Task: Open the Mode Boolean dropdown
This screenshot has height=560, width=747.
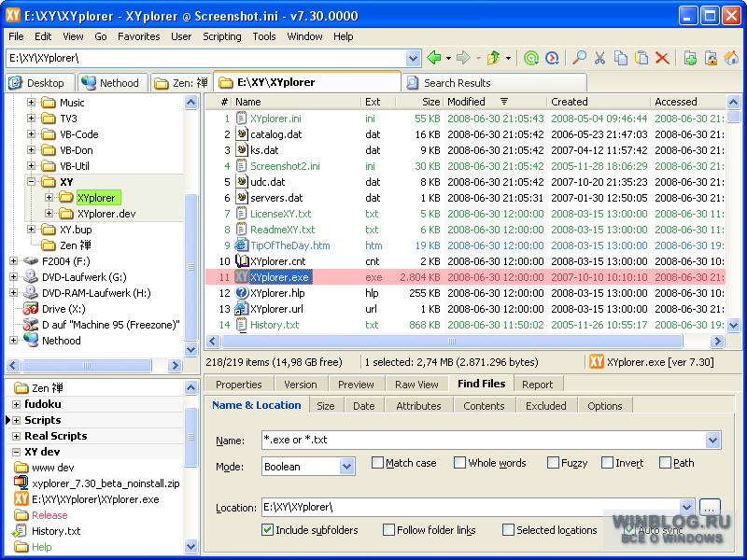Action: (x=346, y=467)
